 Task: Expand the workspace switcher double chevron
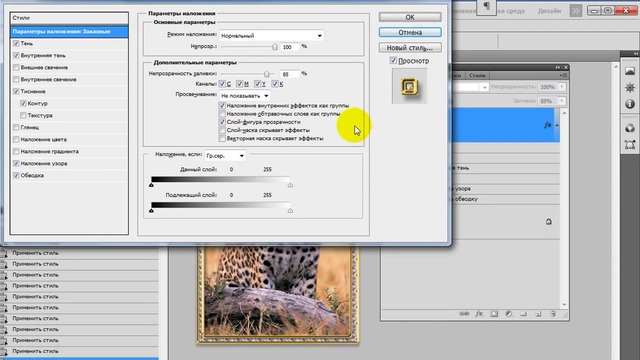tap(576, 11)
